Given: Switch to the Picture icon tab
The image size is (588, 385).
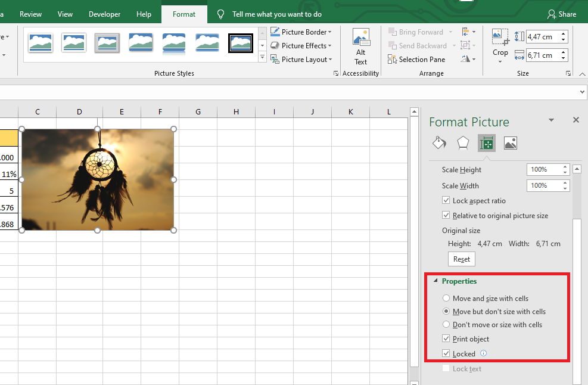Looking at the screenshot, I should (x=510, y=143).
